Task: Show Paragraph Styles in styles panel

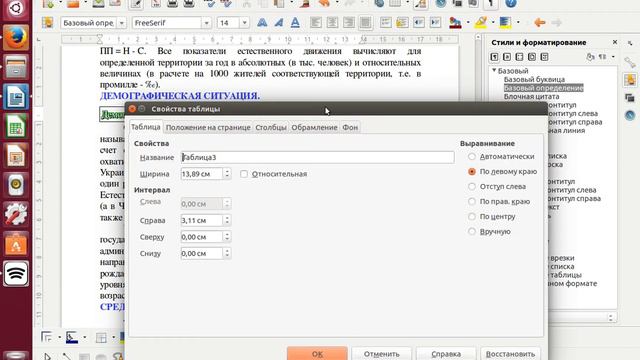Action: (494, 57)
